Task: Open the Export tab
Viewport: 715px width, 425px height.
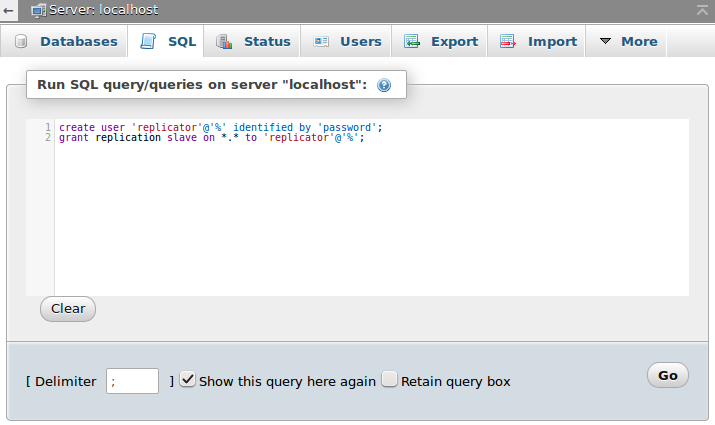Action: pos(441,42)
